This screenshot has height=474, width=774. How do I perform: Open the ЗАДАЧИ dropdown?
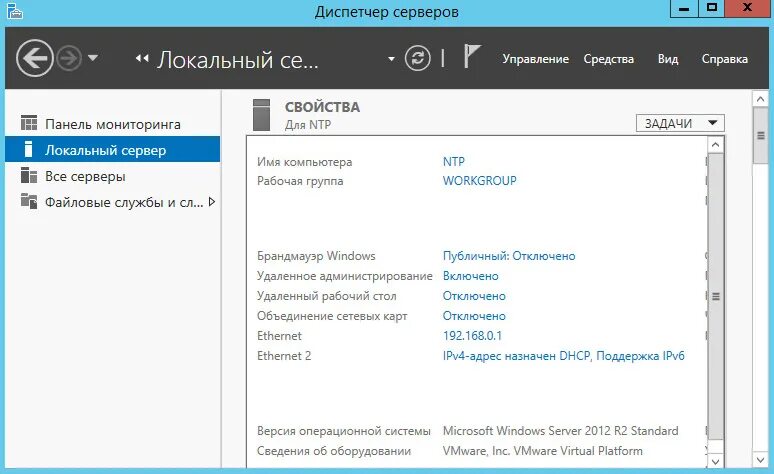pyautogui.click(x=680, y=123)
